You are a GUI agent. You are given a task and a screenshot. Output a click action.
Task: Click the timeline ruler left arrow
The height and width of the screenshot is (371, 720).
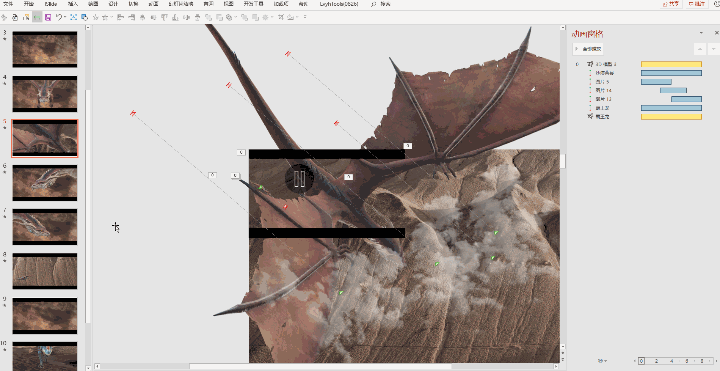click(x=636, y=361)
